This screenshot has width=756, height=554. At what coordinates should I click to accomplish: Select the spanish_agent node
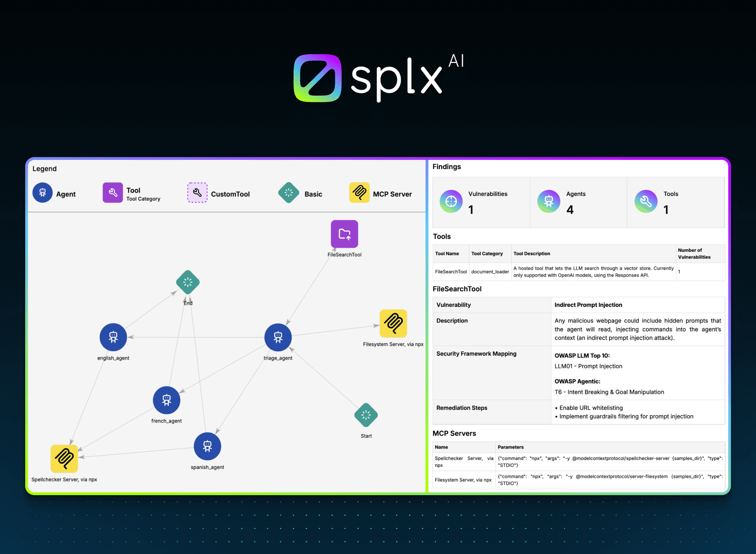tap(207, 446)
